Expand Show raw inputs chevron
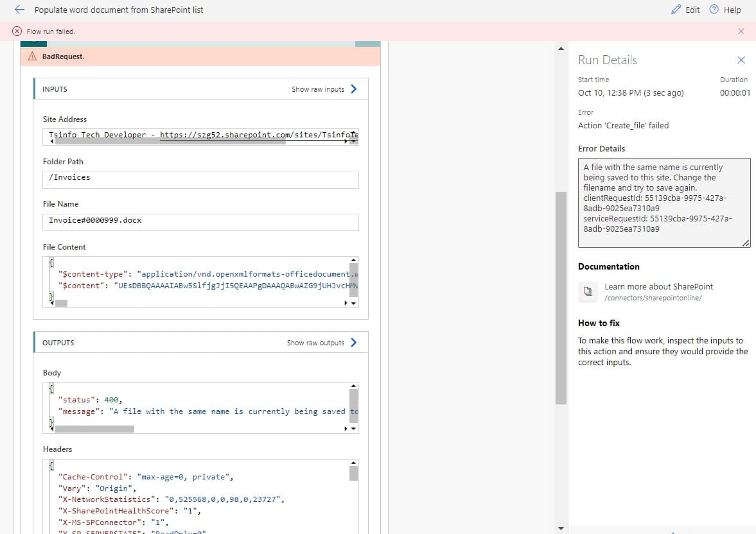 click(354, 89)
